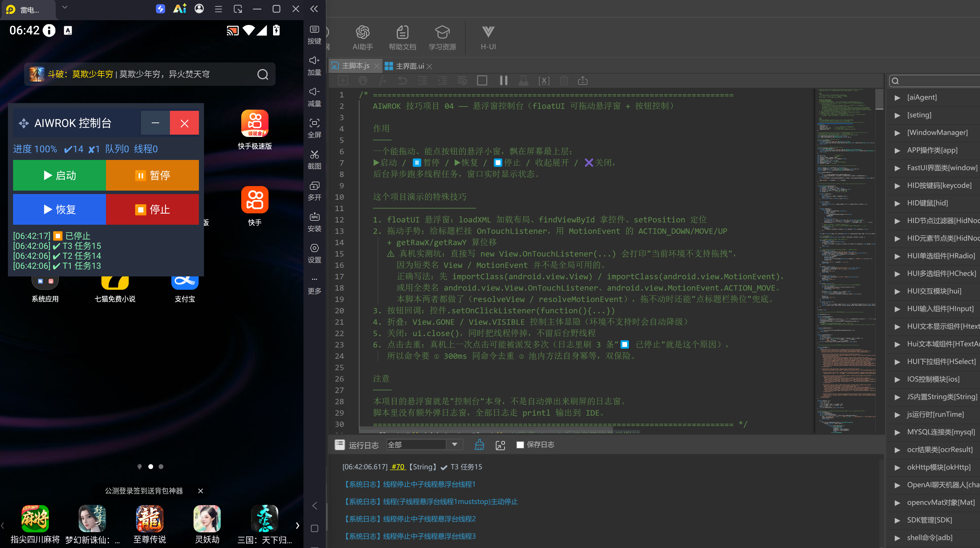Click 安装 APK install icon
980x548 pixels.
coord(314,222)
